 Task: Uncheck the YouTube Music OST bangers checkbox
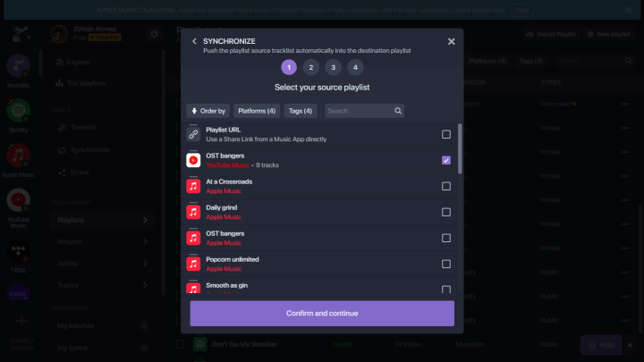coord(446,160)
